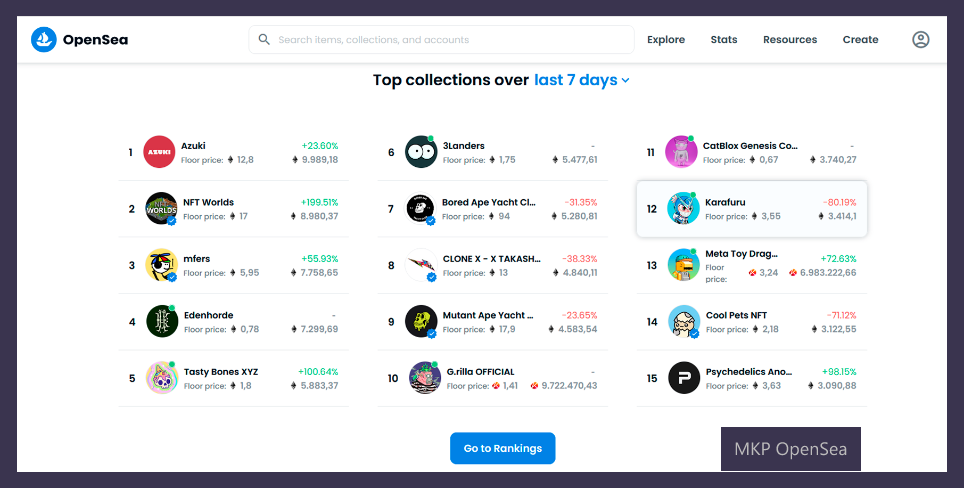This screenshot has width=964, height=488.
Task: Click Azuki volume 9.989,18
Action: coord(319,160)
